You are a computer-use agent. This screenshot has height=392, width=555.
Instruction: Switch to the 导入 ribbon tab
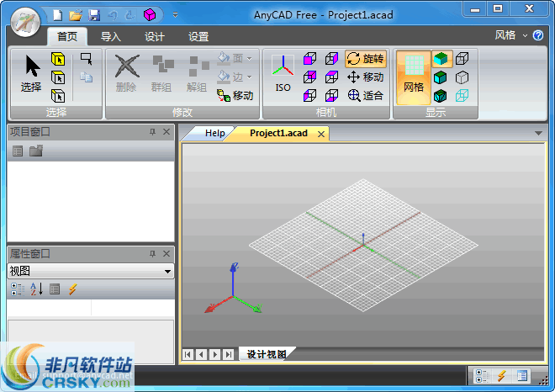point(111,36)
